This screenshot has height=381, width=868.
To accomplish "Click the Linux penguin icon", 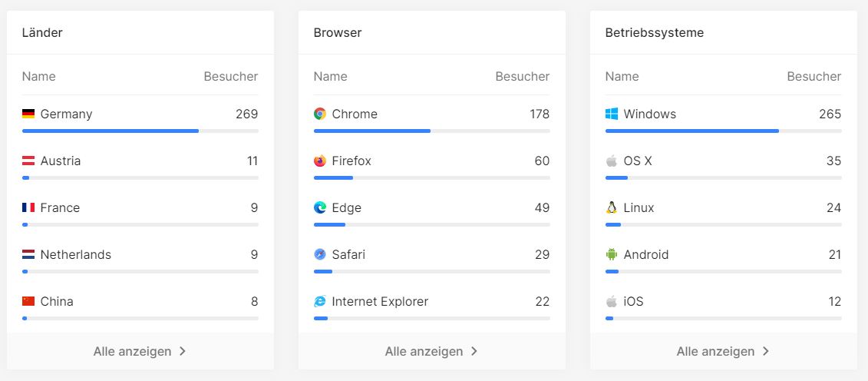I will click(x=612, y=207).
